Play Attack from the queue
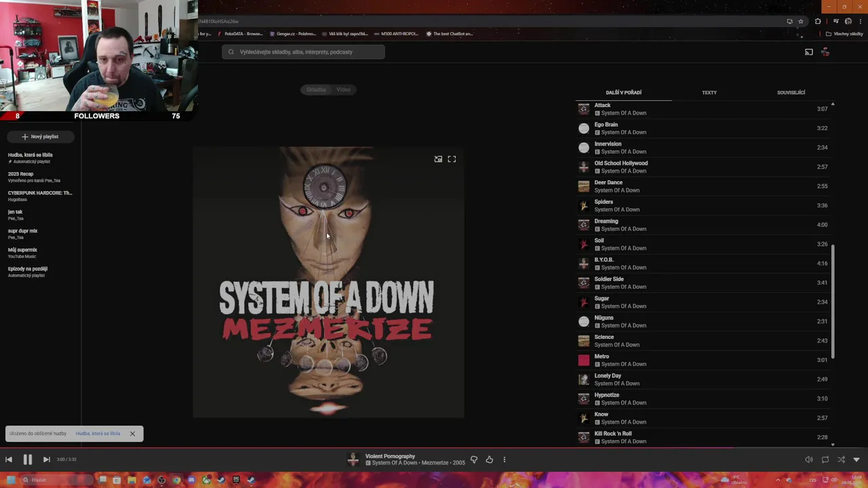Viewport: 868px width, 488px height. [x=704, y=109]
